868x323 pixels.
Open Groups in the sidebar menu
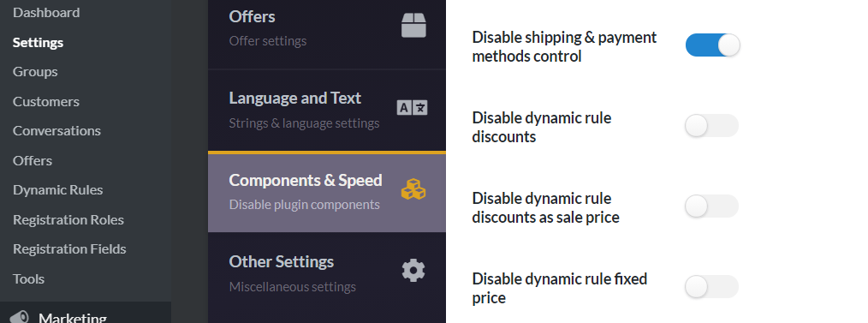[35, 71]
